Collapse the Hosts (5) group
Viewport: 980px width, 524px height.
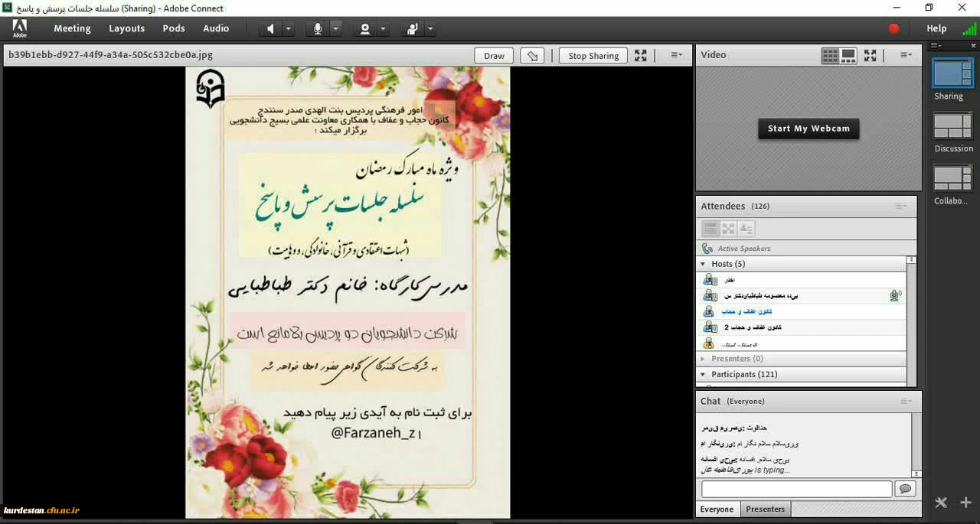[x=703, y=264]
